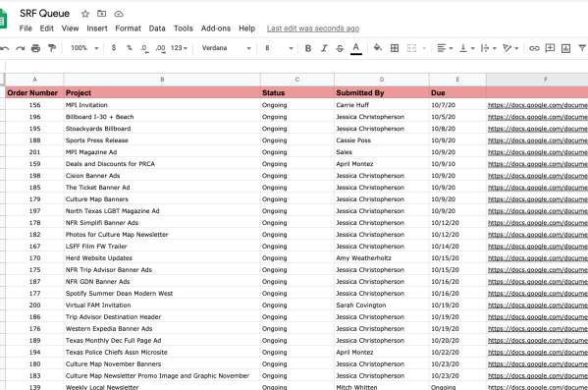588x390 pixels.
Task: Select order number '201' cell
Action: click(34, 152)
